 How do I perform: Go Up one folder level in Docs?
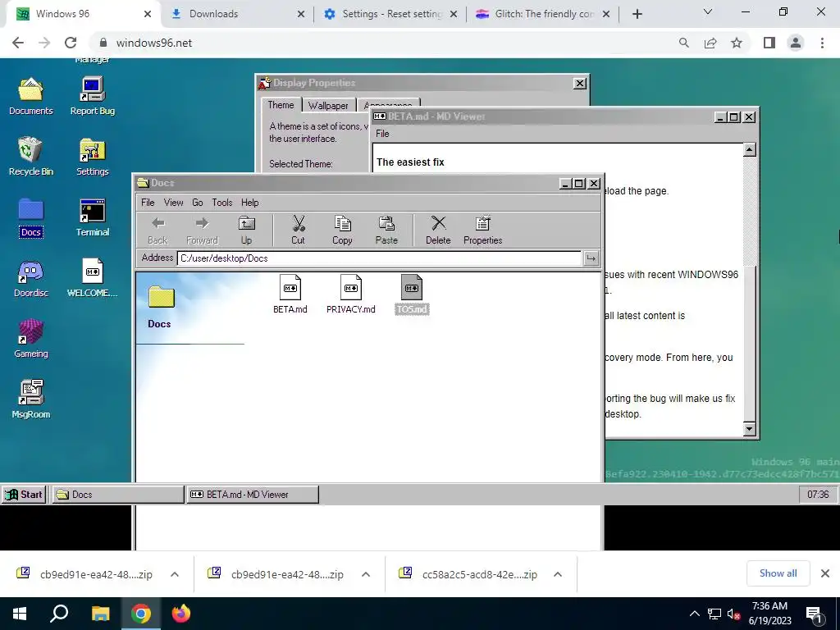click(x=246, y=231)
